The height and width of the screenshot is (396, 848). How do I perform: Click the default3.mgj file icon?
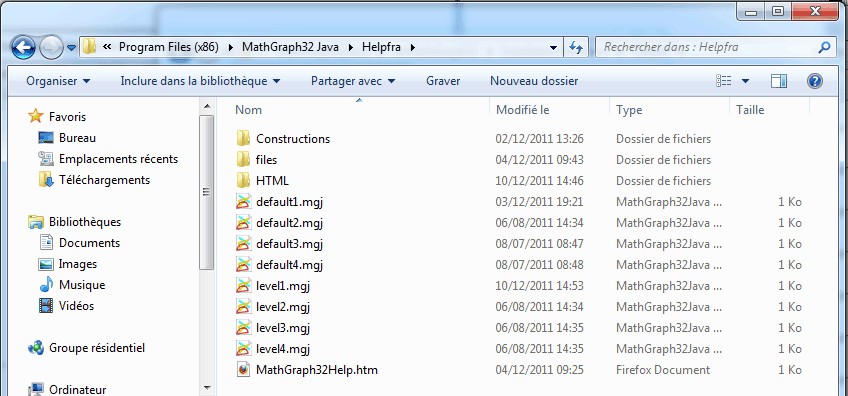244,244
